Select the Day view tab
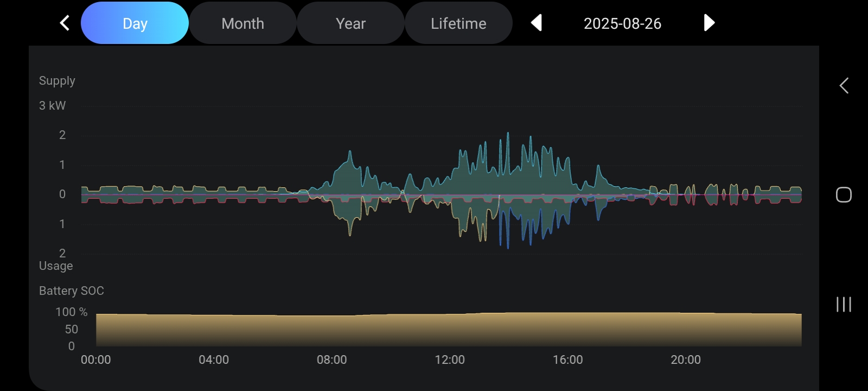Screen dimensions: 868x391 (135, 23)
